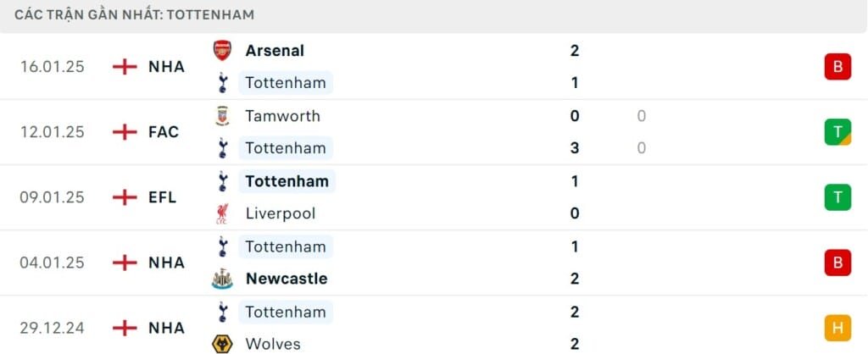Click the Liverpool club crest icon
The height and width of the screenshot is (354, 868).
(222, 213)
